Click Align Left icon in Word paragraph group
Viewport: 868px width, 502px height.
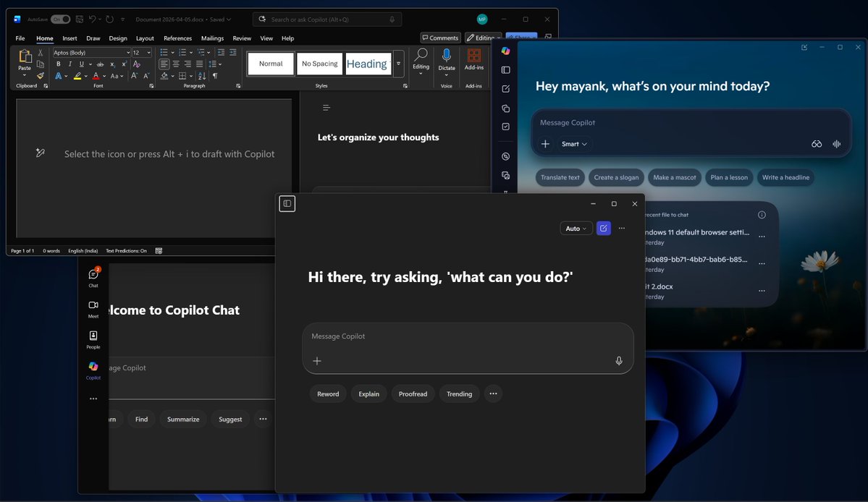[164, 64]
